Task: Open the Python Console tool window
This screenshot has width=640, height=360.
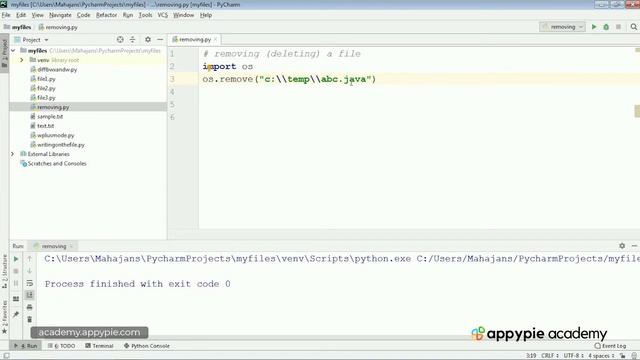Action: [147, 346]
